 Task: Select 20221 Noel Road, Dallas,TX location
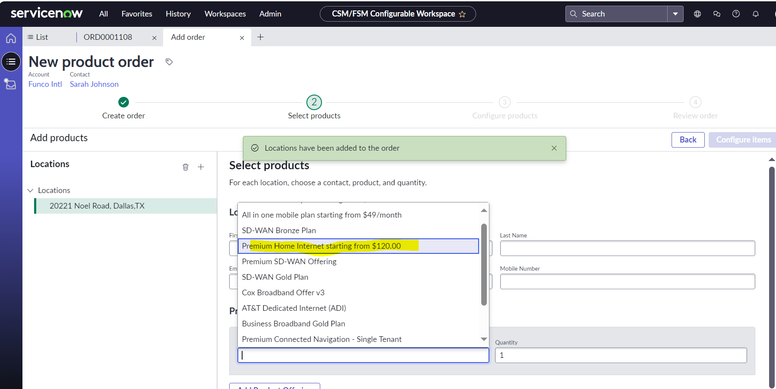click(126, 206)
